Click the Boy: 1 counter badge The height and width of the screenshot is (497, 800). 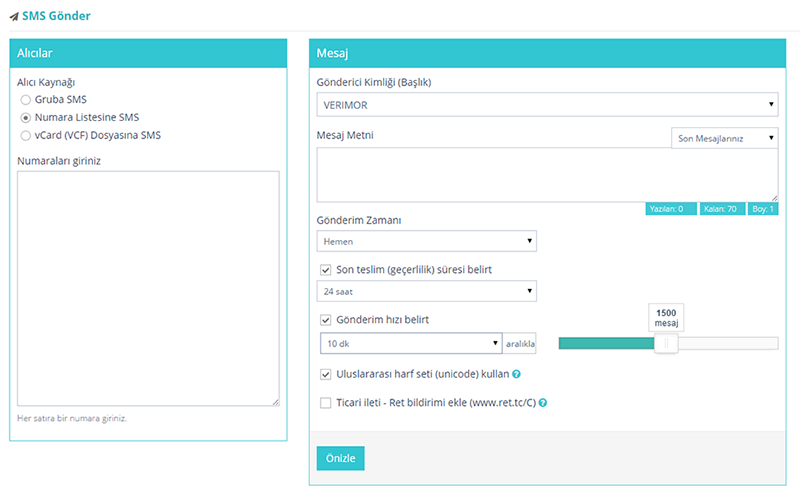[x=763, y=209]
